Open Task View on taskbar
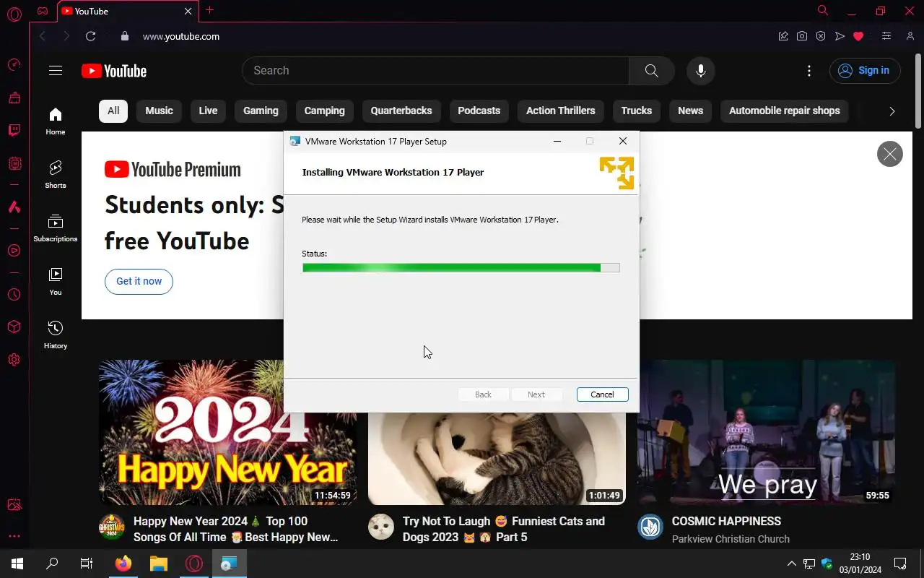The width and height of the screenshot is (924, 578). tap(87, 564)
